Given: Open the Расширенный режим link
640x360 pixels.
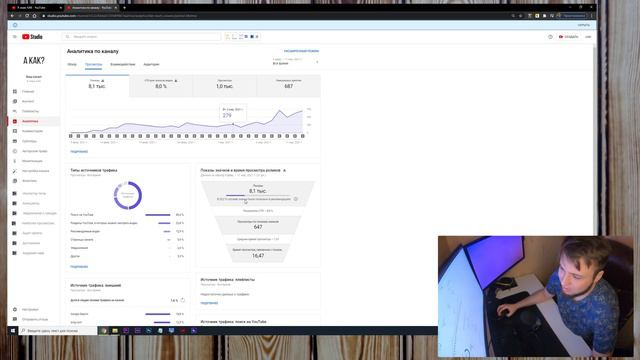Looking at the screenshot, I should coord(301,51).
